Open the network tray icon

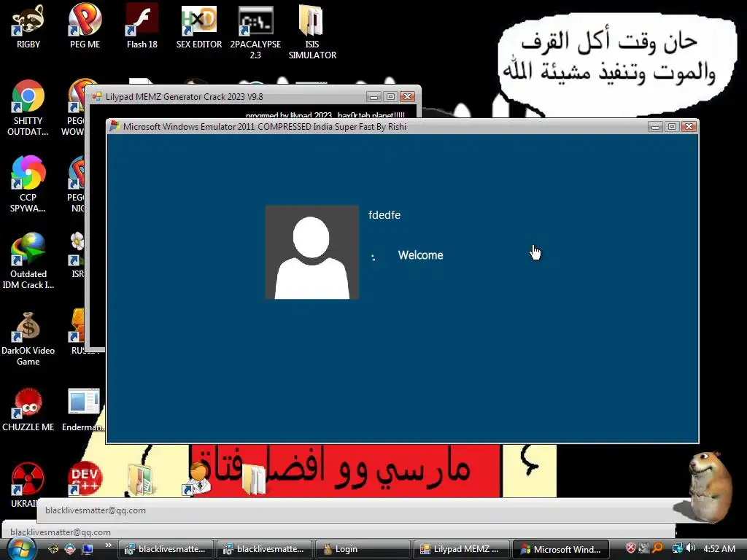(677, 548)
